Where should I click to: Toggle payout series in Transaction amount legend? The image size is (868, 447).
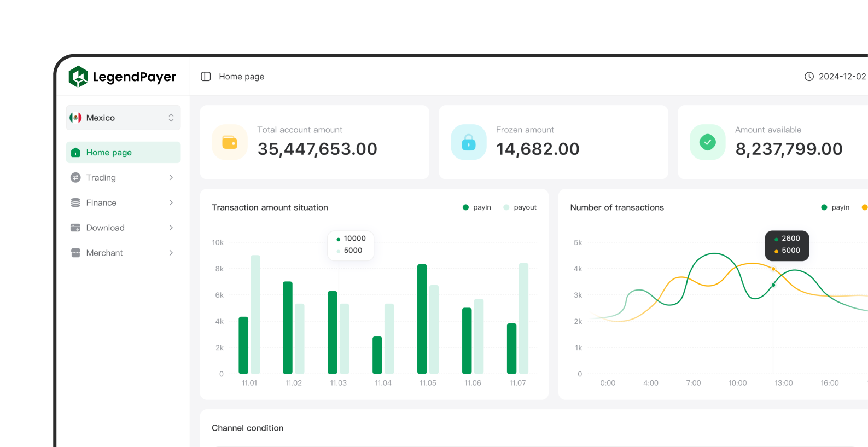tap(520, 207)
